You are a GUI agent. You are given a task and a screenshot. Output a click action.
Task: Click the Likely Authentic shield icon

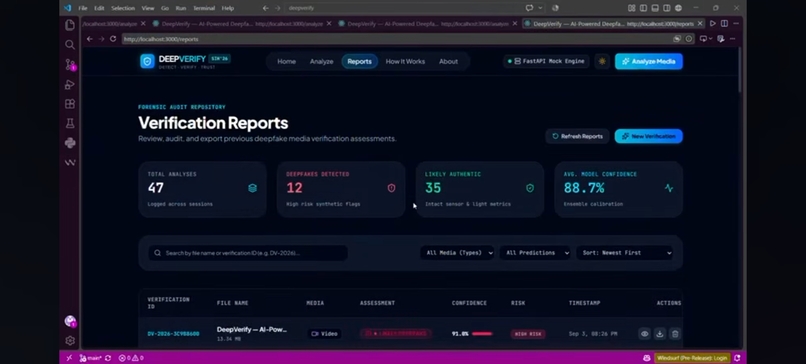tap(530, 188)
